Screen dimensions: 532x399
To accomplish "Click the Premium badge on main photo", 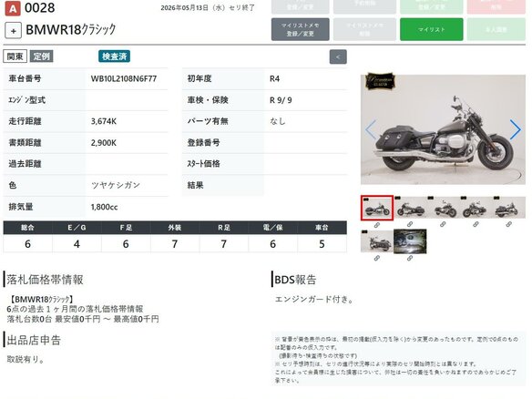I will [x=380, y=81].
